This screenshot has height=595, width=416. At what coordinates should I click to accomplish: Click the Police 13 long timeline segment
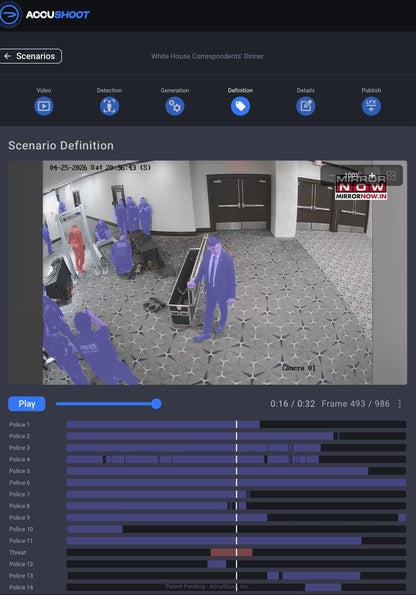(x=321, y=576)
